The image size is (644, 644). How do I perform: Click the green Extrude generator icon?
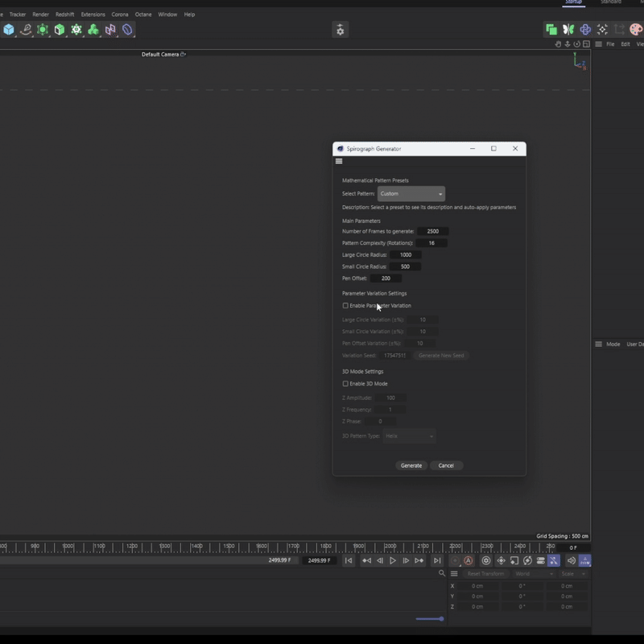click(x=60, y=30)
